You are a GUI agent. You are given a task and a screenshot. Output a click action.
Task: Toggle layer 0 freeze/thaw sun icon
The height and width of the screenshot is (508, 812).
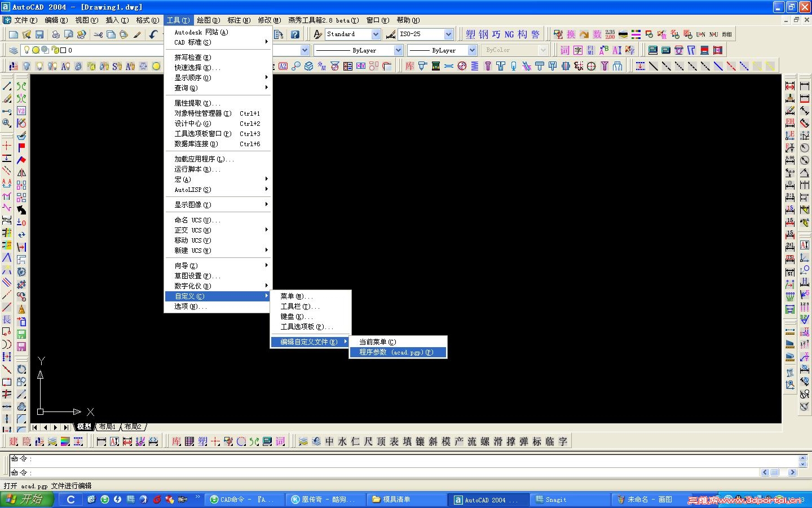[36, 50]
